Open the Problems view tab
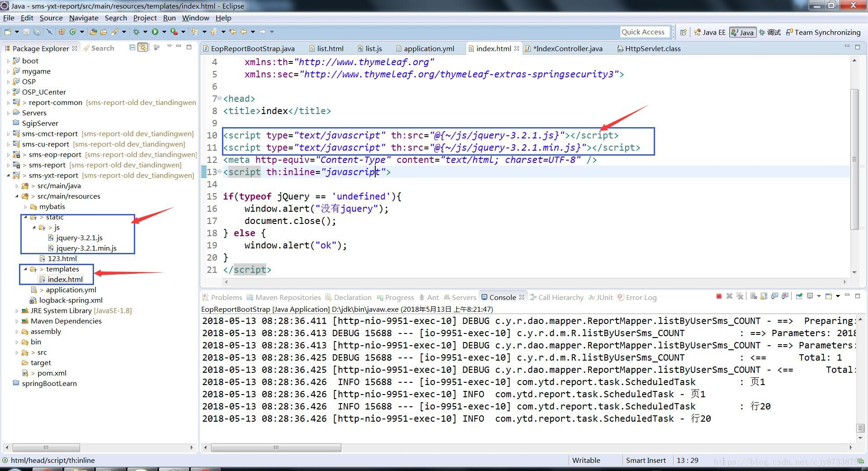Image resolution: width=868 pixels, height=471 pixels. (222, 297)
